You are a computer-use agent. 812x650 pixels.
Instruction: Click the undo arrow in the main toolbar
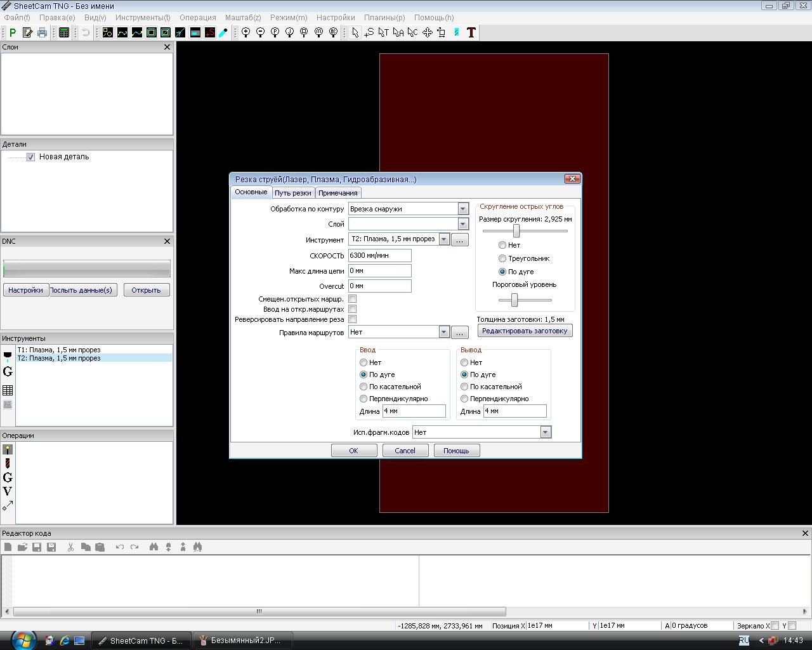point(86,32)
